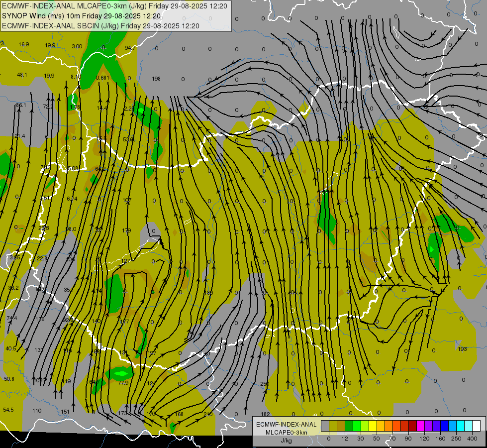Click the MLCAPE0-3km header line in title box
This screenshot has height=448, width=487.
coord(114,6)
